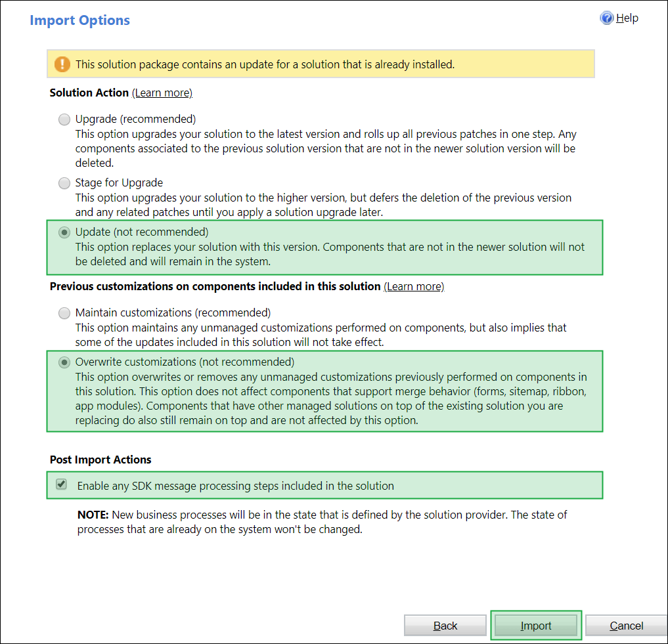Image resolution: width=668 pixels, height=644 pixels.
Task: Open the Help link text
Action: pos(627,18)
